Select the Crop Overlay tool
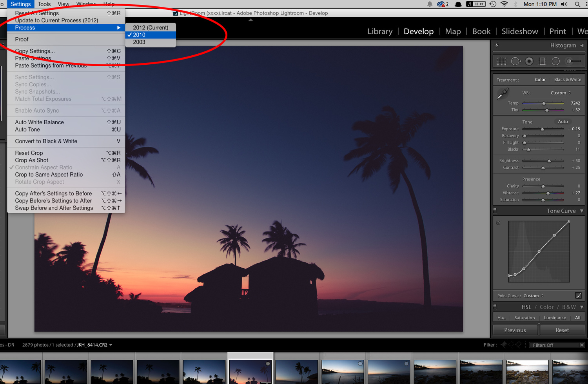Image resolution: width=588 pixels, height=384 pixels. click(x=501, y=61)
